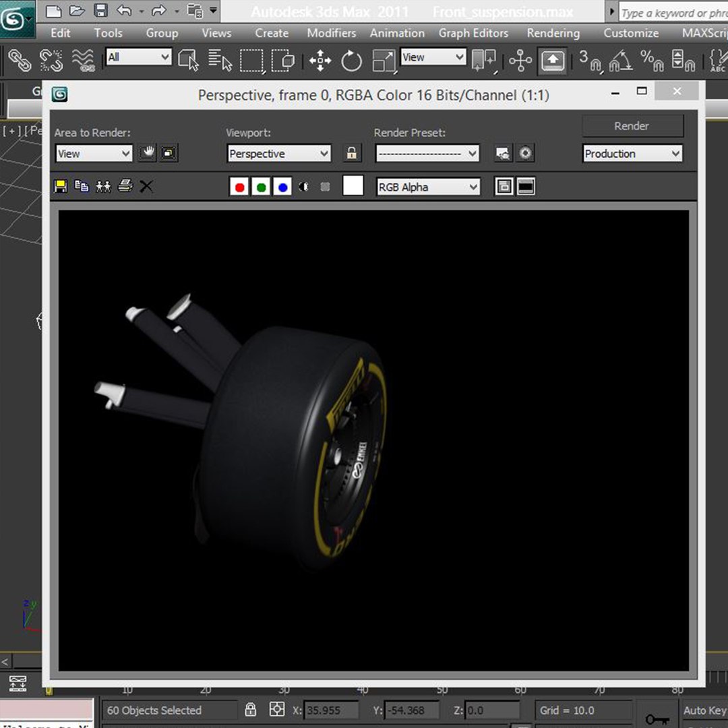Toggle UI overlay button in frame window
The height and width of the screenshot is (728, 728).
[x=504, y=187]
